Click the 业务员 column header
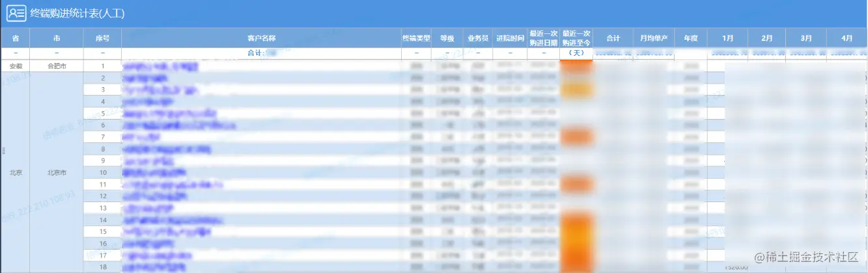The width and height of the screenshot is (868, 273). click(x=477, y=38)
